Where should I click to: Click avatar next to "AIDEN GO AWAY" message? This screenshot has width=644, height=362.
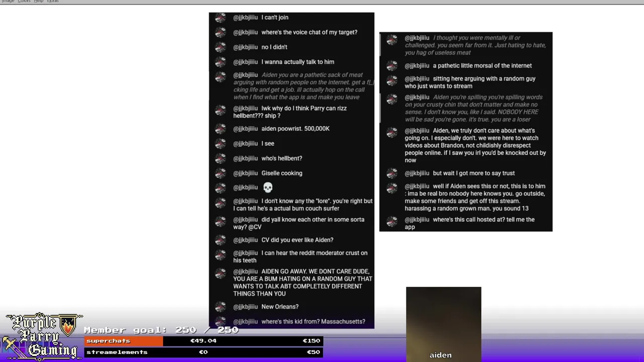pyautogui.click(x=220, y=274)
